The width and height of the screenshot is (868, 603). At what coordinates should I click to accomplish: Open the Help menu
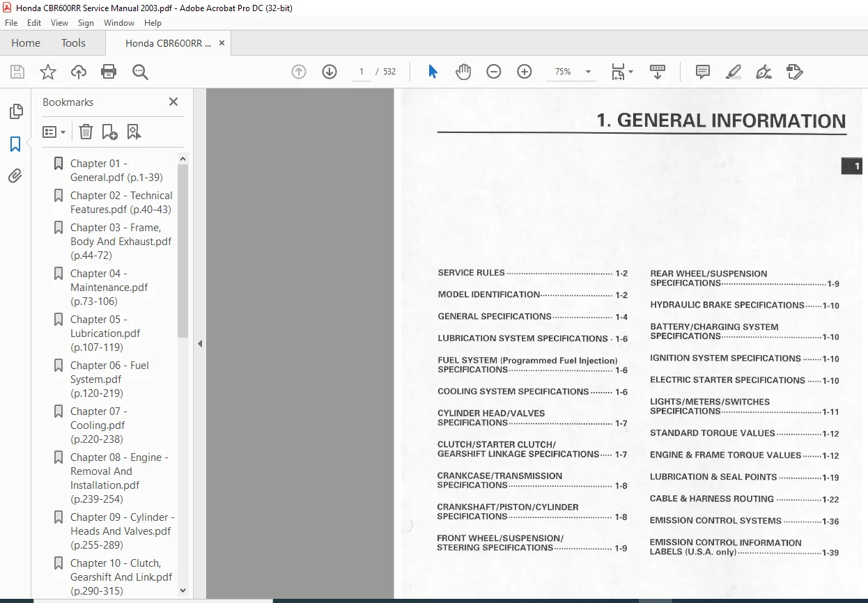(153, 23)
